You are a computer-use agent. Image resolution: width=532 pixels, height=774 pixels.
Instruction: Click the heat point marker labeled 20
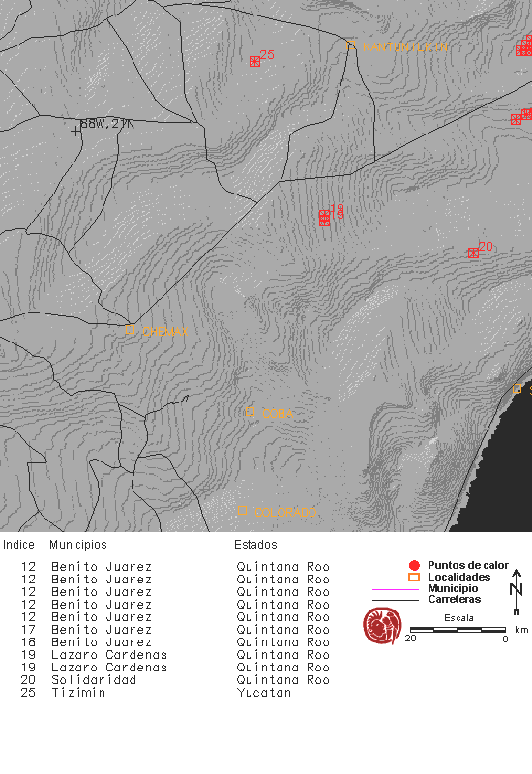pos(473,253)
